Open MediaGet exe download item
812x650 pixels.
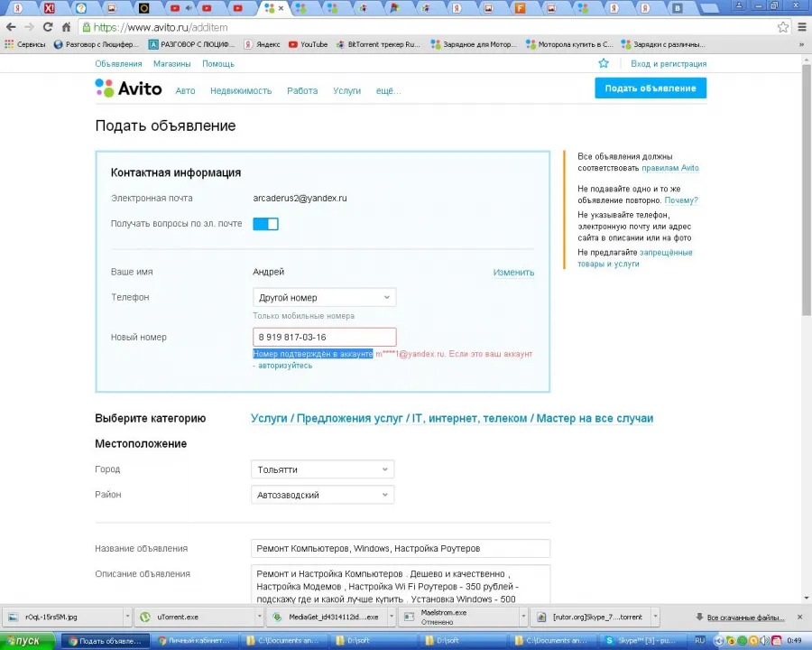[328, 617]
